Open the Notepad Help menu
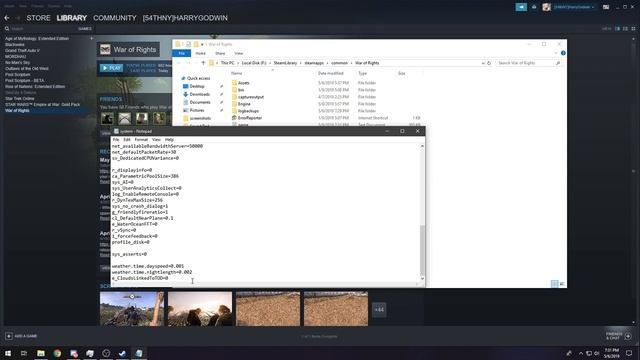Image resolution: width=640 pixels, height=360 pixels. [x=169, y=140]
